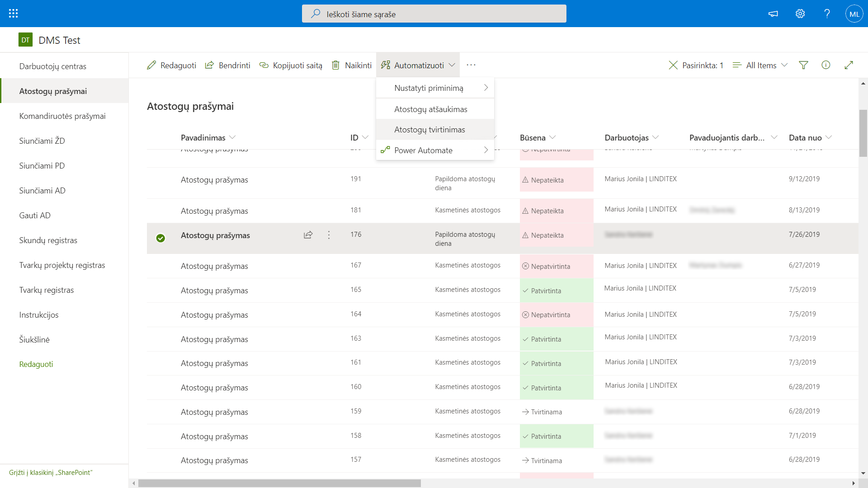Image resolution: width=868 pixels, height=488 pixels.
Task: Open the settings gear icon
Action: pos(800,14)
